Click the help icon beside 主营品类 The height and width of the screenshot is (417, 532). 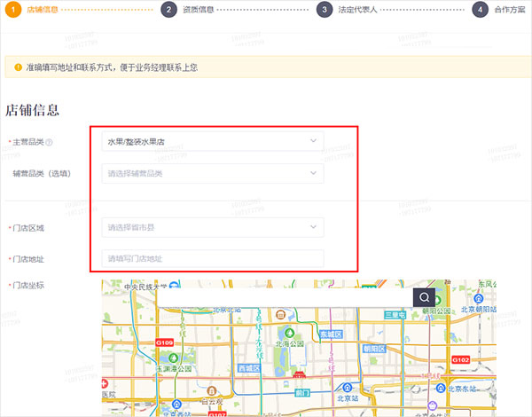(50, 142)
